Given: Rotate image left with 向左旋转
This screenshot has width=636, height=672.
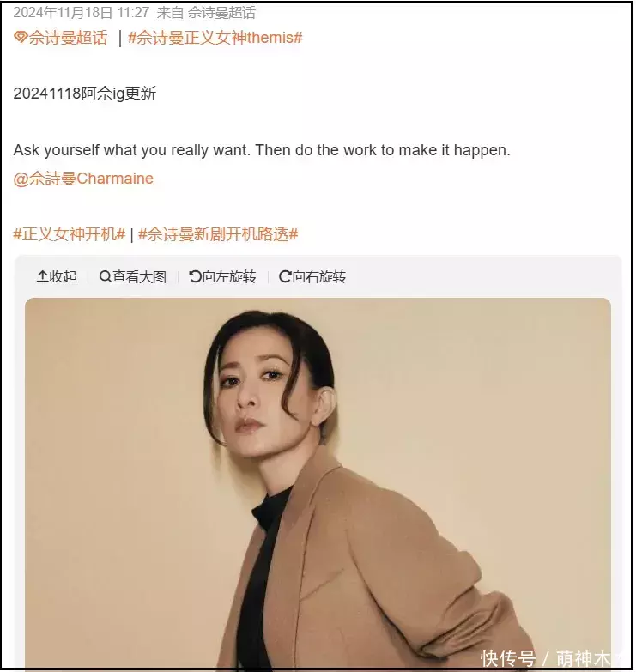Looking at the screenshot, I should (x=229, y=276).
